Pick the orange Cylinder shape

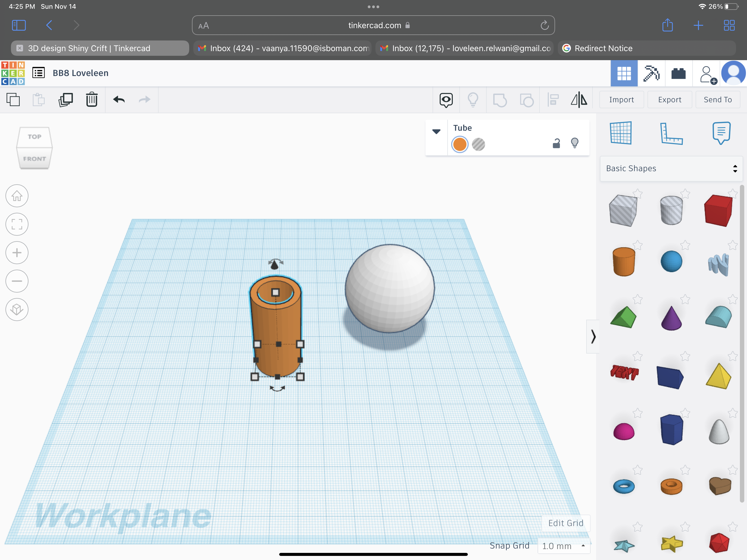623,261
